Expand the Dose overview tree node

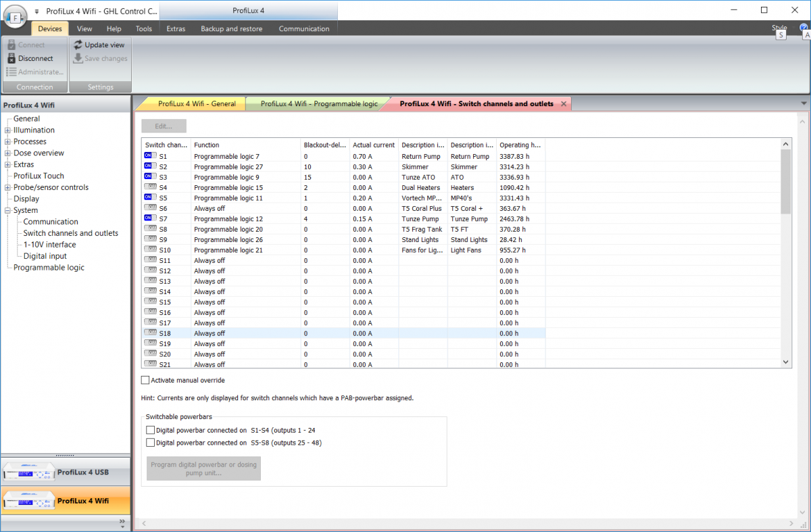coord(7,153)
